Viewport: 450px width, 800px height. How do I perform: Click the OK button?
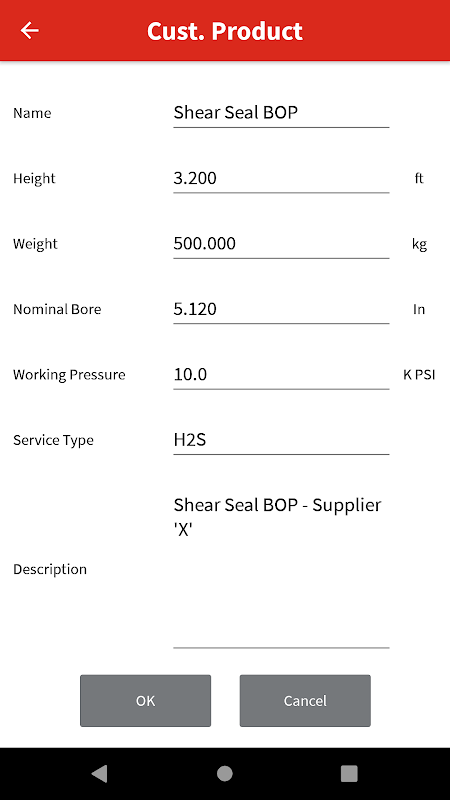145,701
